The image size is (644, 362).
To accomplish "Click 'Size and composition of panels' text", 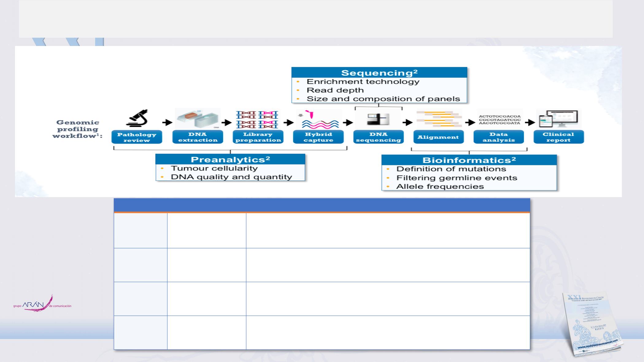I will point(383,99).
